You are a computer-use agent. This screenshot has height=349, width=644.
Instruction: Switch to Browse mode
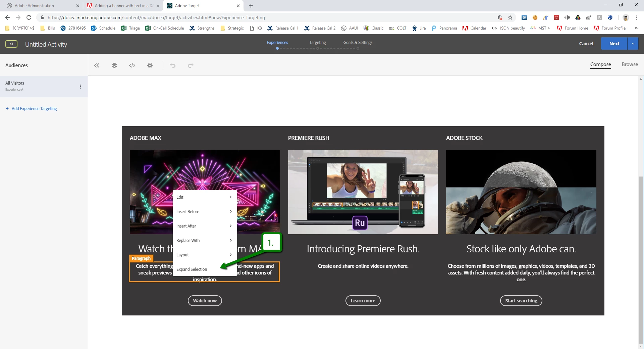click(x=630, y=64)
